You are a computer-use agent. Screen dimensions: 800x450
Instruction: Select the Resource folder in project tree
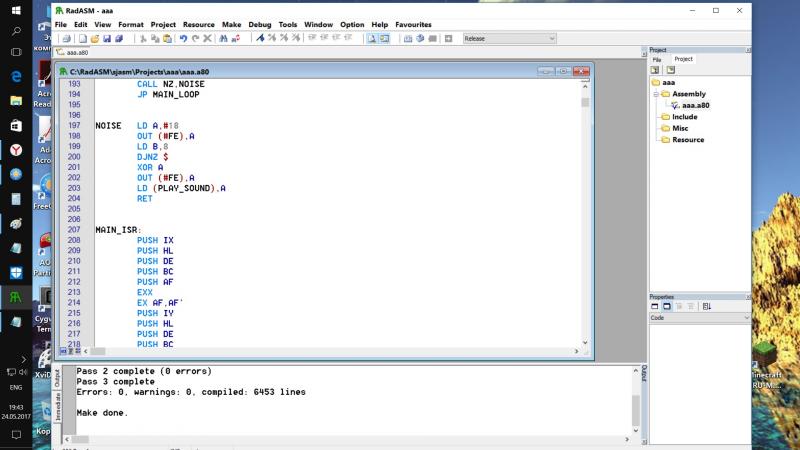click(x=688, y=140)
